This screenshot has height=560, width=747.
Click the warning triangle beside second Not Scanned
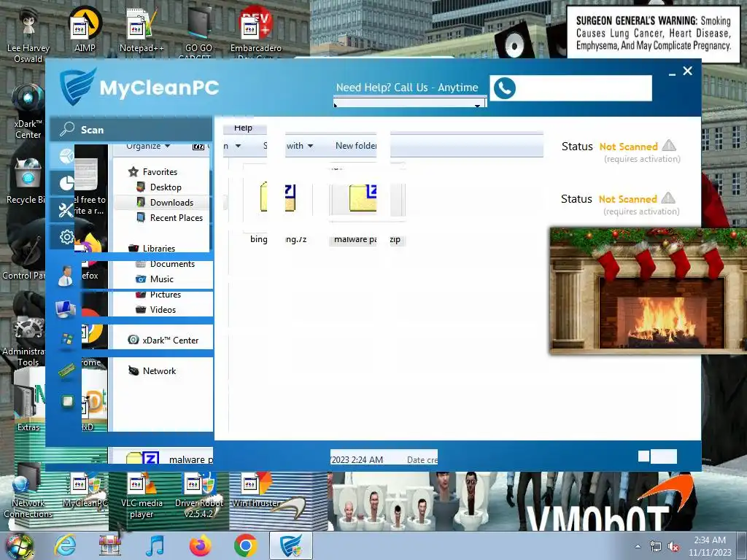coord(668,198)
